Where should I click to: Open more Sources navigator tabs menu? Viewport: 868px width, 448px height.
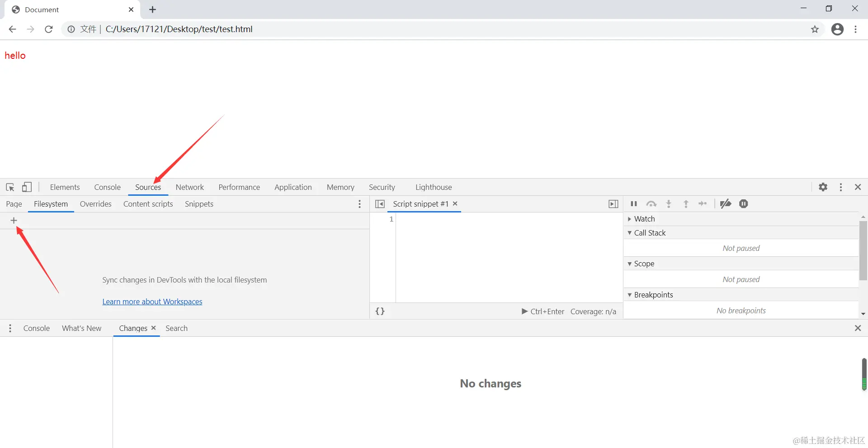pyautogui.click(x=360, y=204)
